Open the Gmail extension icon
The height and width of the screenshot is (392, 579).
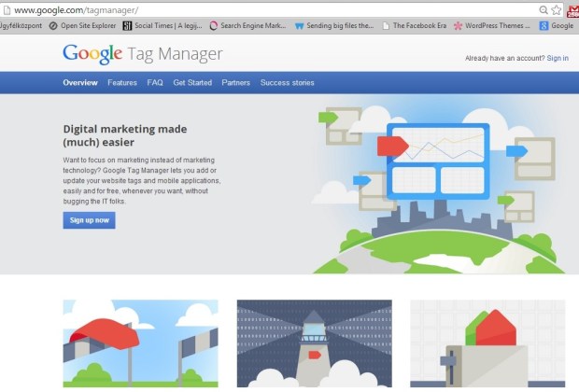click(572, 11)
